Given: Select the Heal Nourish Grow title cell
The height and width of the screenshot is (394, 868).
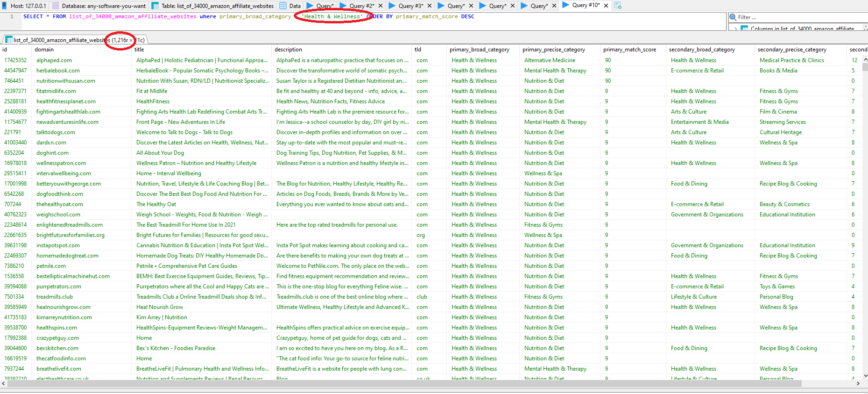Looking at the screenshot, I should (x=201, y=307).
